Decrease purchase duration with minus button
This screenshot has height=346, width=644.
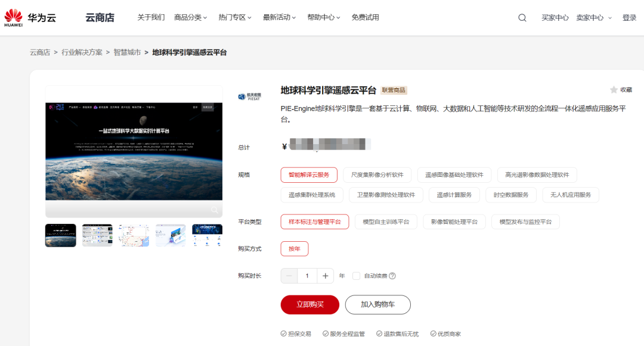tap(289, 276)
